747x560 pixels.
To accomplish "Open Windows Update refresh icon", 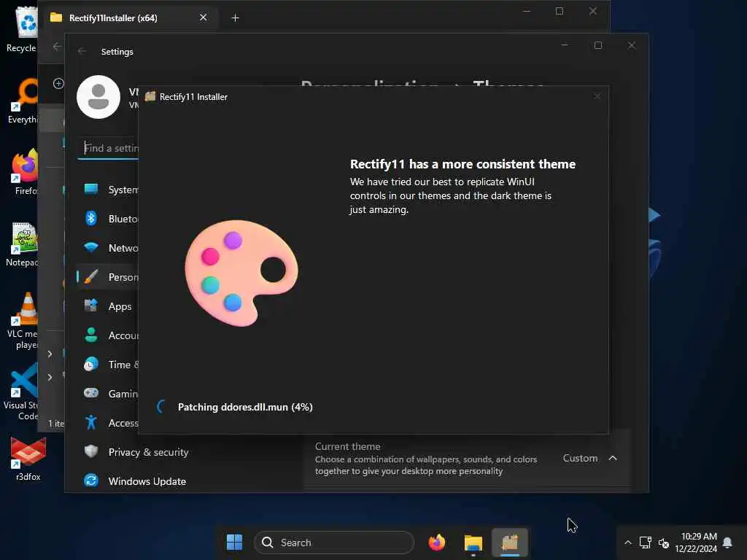I will pos(91,481).
